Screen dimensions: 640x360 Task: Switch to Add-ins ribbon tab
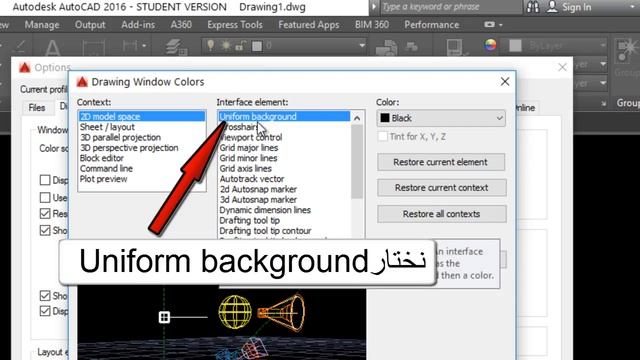click(x=138, y=25)
